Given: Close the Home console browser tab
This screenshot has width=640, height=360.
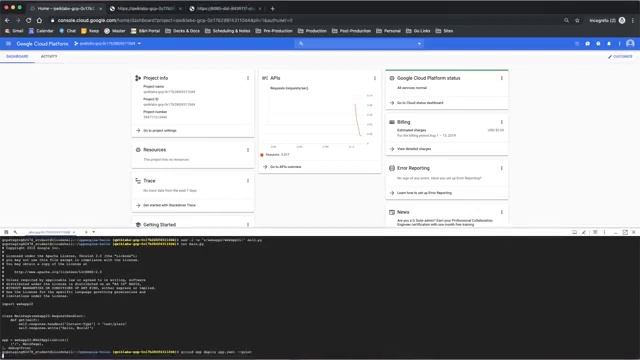Looking at the screenshot, I should 100,8.
